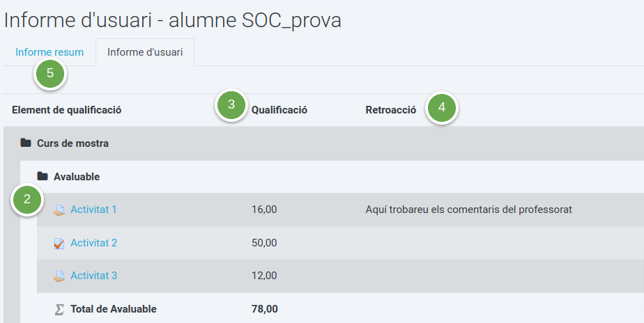Click the Element de qualificació column header
The height and width of the screenshot is (323, 644).
click(66, 110)
